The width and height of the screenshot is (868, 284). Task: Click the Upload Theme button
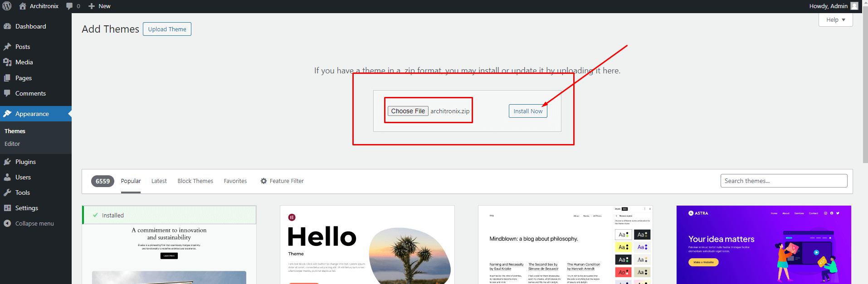coord(167,29)
